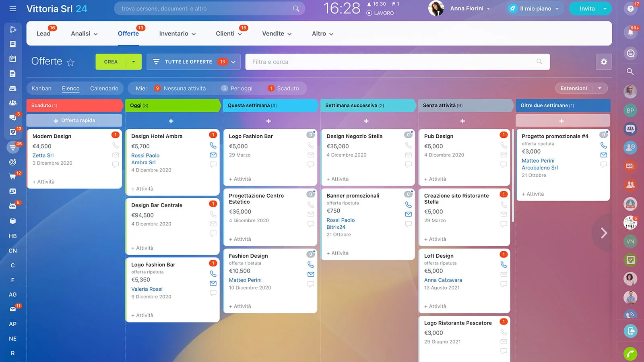Select the Oltre due settimane column header
The image size is (644, 362).
pos(563,105)
